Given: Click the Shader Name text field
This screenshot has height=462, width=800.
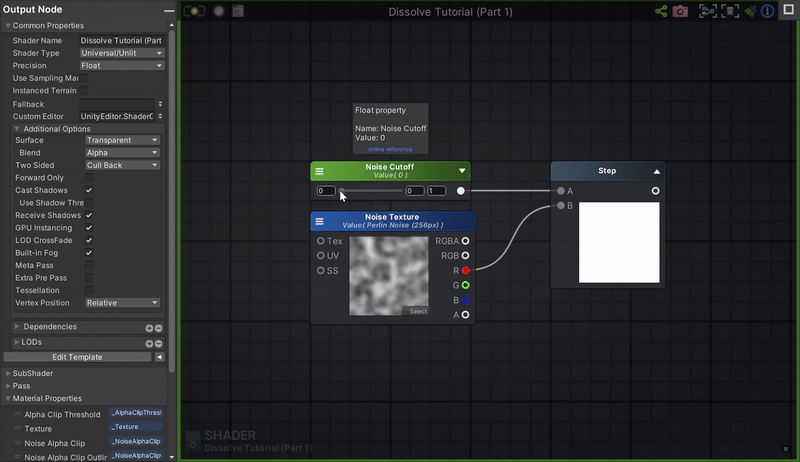Looking at the screenshot, I should [121, 40].
